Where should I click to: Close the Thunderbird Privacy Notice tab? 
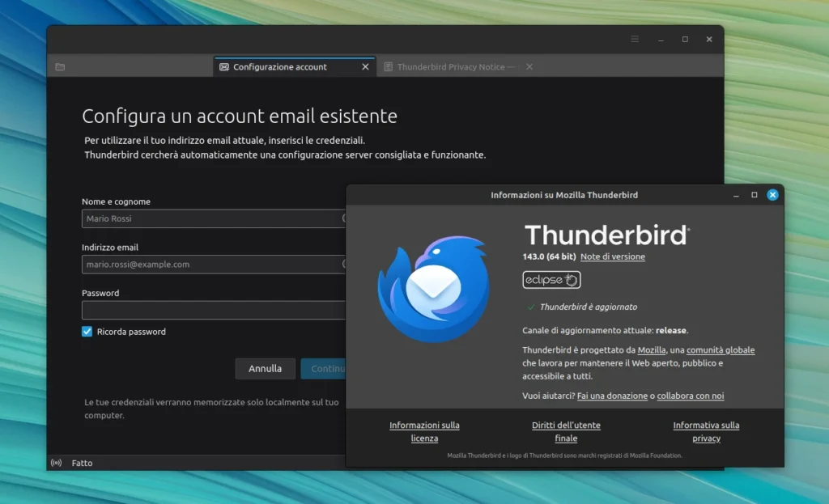click(529, 66)
